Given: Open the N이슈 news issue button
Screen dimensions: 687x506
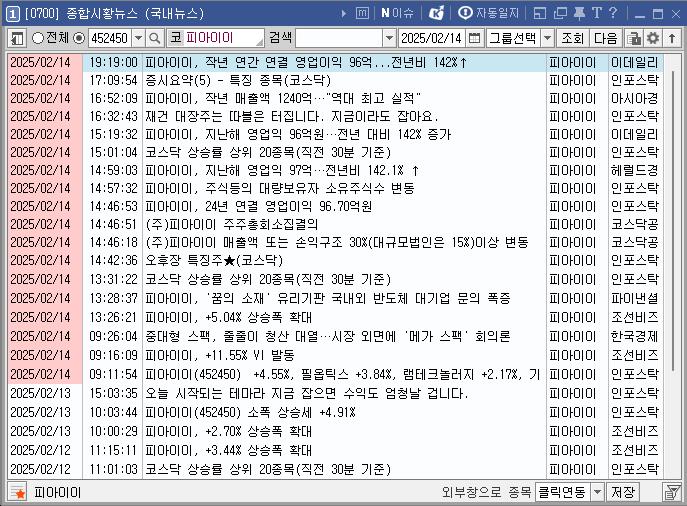Looking at the screenshot, I should pyautogui.click(x=397, y=13).
